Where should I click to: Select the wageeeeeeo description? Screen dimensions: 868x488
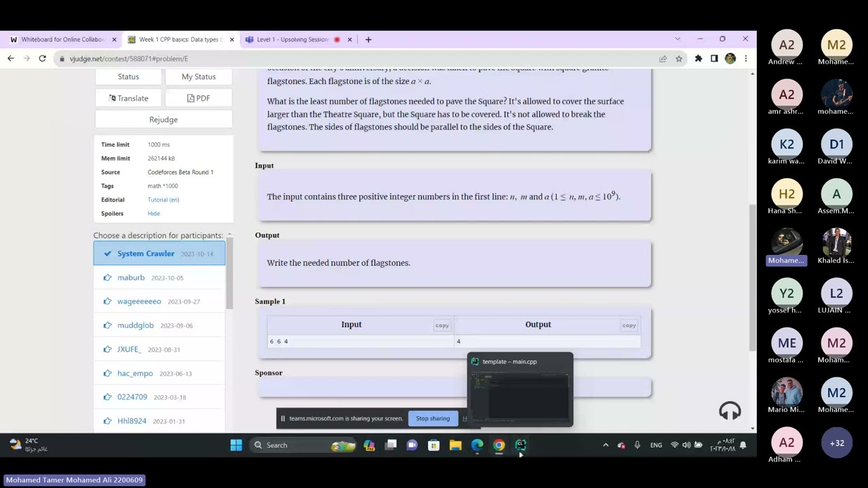pos(159,301)
